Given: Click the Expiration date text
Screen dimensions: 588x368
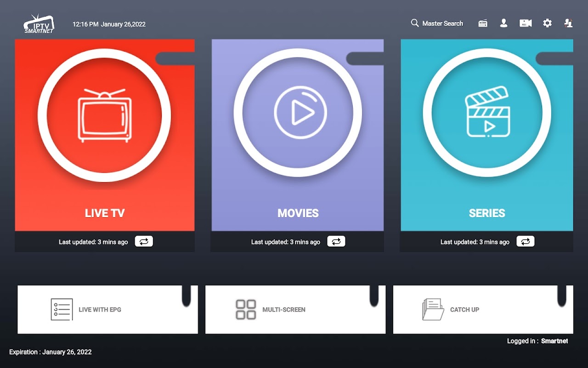Looking at the screenshot, I should pos(51,352).
